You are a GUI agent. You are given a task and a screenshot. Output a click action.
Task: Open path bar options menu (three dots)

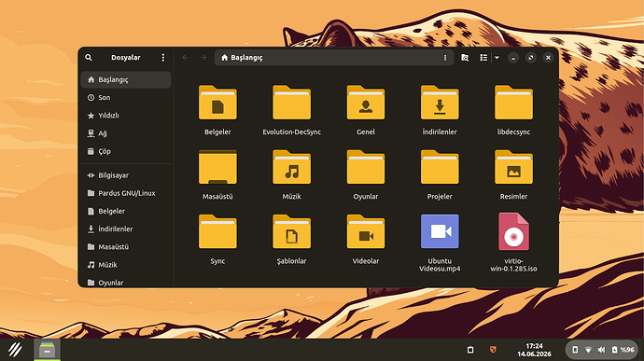pyautogui.click(x=445, y=58)
